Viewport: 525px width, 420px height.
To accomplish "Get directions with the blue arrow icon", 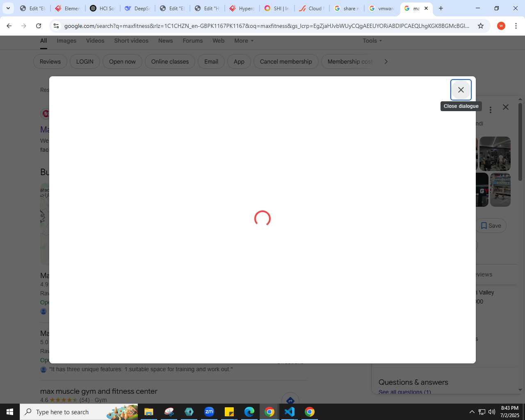I will [290, 400].
